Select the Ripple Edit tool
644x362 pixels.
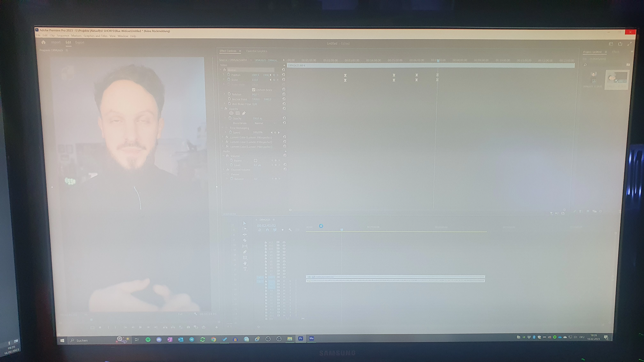245,235
